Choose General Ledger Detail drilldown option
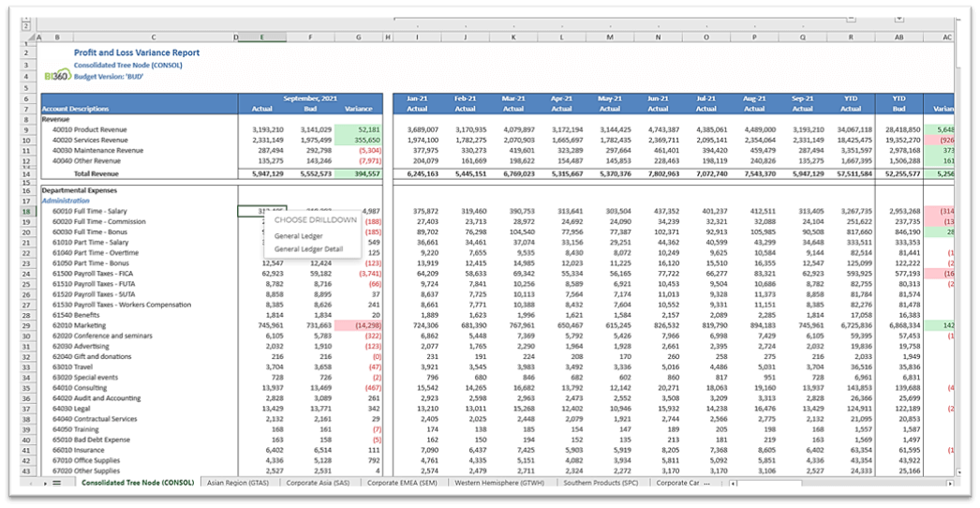The width and height of the screenshot is (980, 508). point(308,249)
